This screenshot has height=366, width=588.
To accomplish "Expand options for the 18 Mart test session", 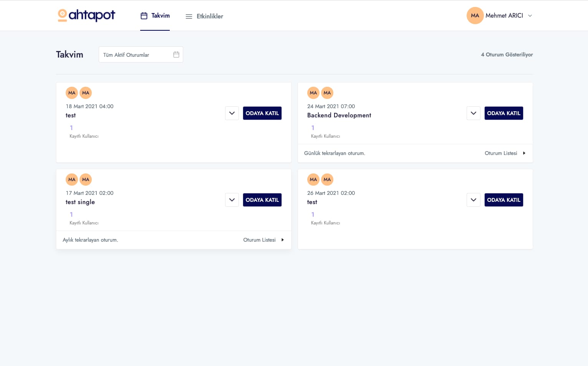I will point(232,113).
